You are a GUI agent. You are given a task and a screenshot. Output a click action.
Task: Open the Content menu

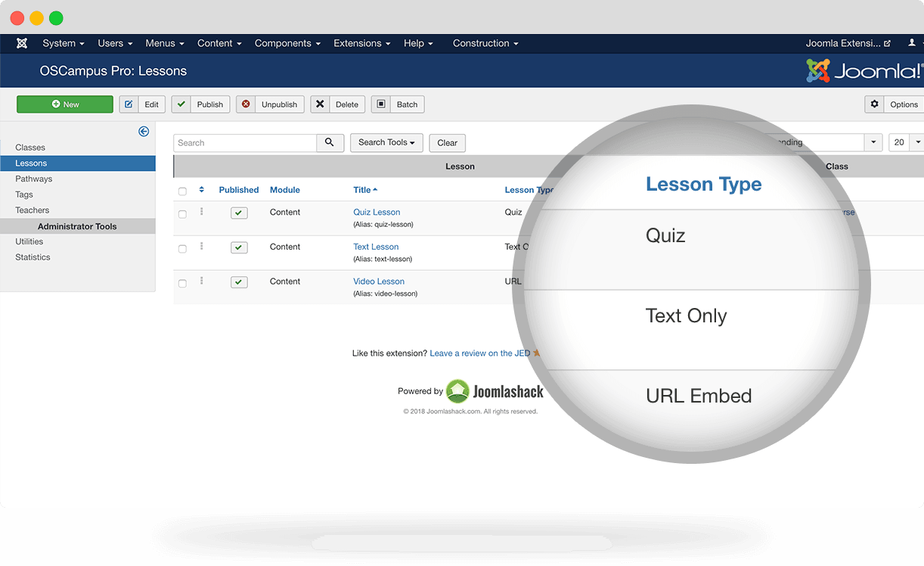219,43
